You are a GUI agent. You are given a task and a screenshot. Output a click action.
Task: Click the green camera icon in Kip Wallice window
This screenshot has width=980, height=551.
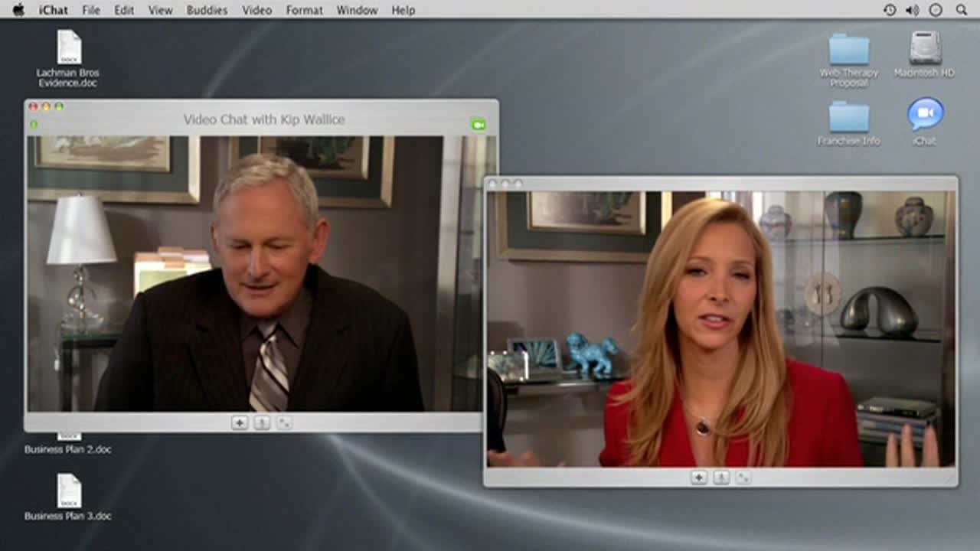(x=479, y=124)
